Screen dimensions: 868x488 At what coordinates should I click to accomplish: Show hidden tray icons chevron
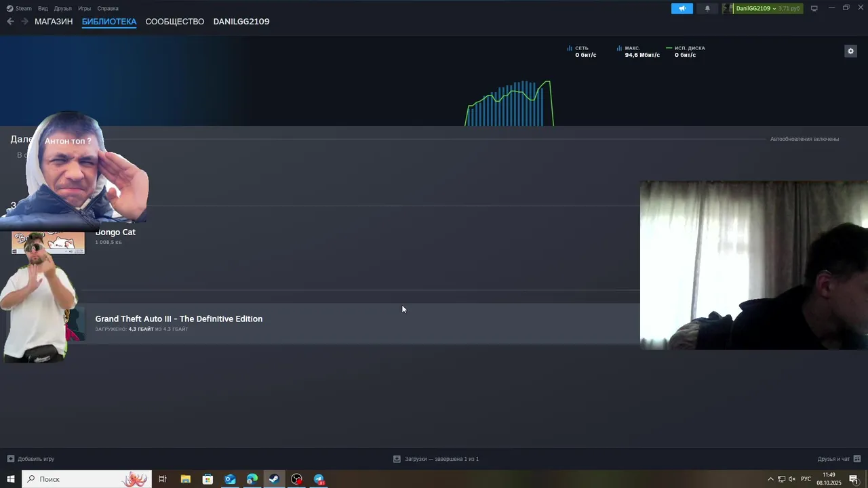point(770,479)
